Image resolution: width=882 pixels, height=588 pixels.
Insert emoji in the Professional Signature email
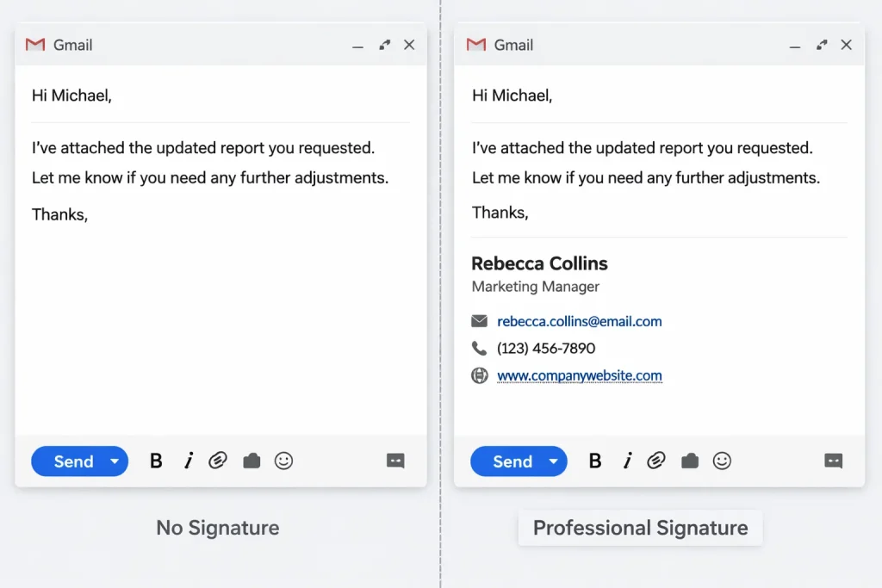coord(722,461)
